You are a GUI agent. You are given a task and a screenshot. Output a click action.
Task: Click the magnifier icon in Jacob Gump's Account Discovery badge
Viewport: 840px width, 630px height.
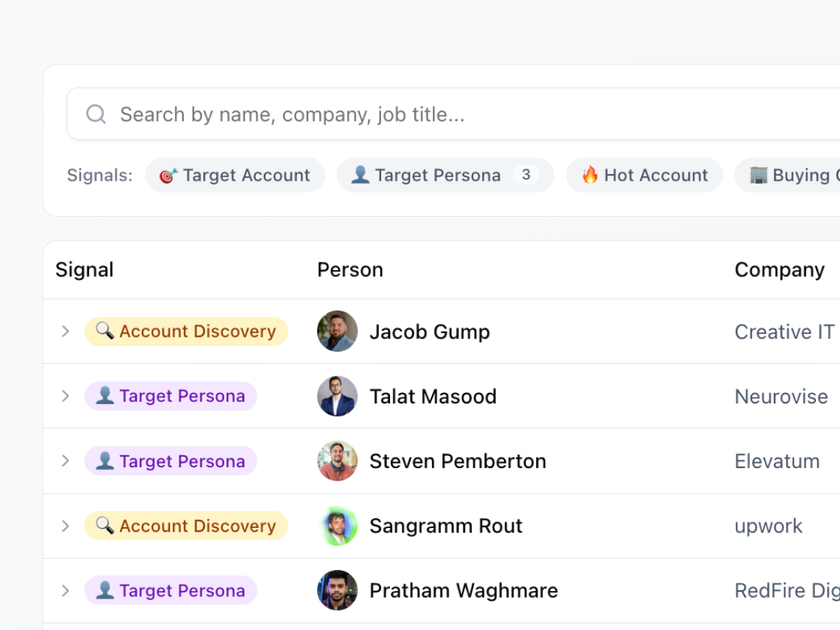[103, 331]
